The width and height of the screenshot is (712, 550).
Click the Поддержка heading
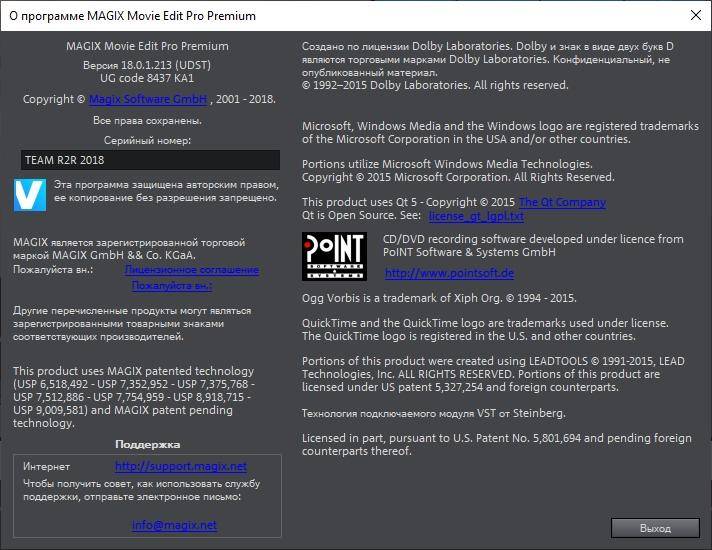click(x=148, y=444)
